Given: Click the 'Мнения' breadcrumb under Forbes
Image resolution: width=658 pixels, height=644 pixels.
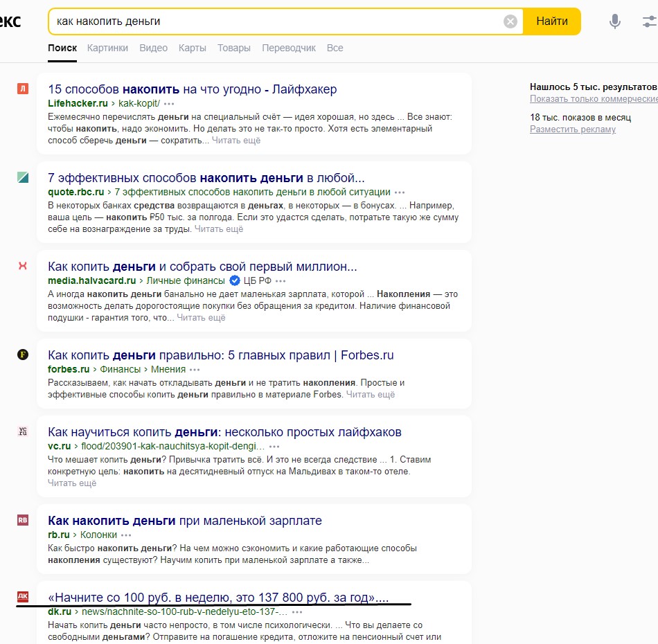Looking at the screenshot, I should 168,369.
